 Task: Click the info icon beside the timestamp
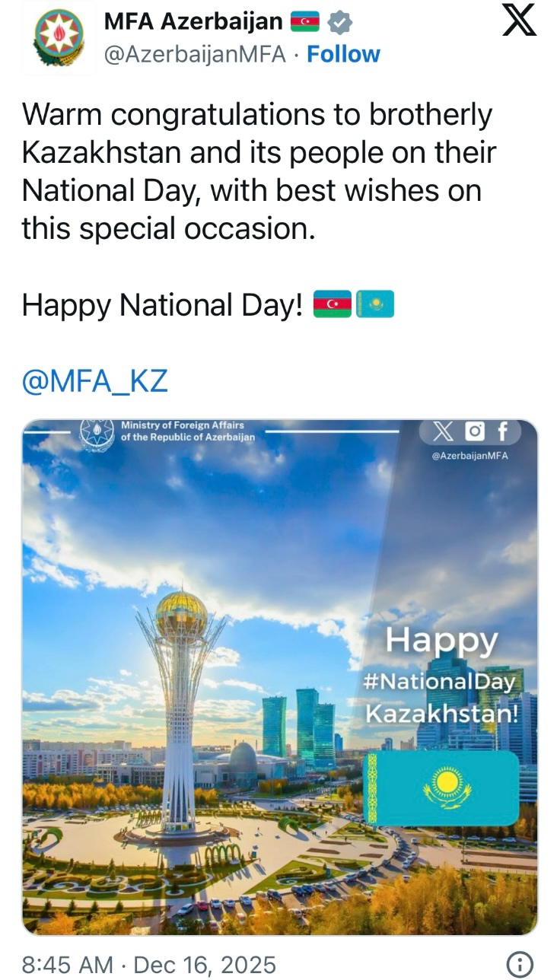point(520,965)
